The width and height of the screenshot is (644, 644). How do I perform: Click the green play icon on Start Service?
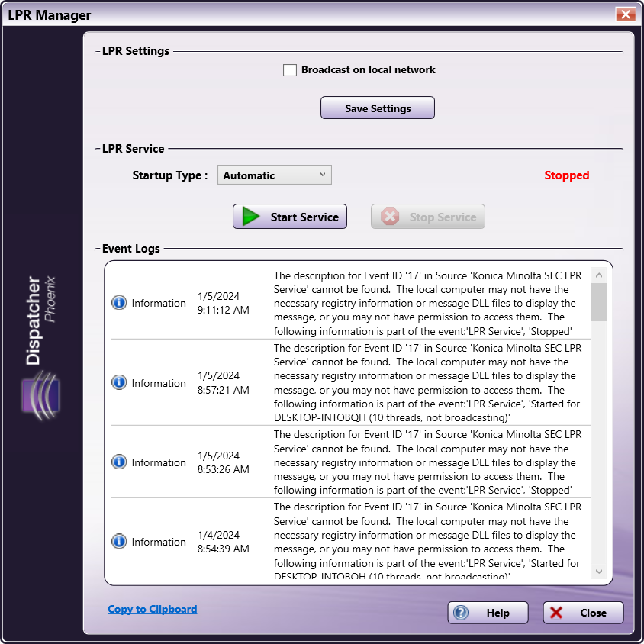[x=250, y=217]
